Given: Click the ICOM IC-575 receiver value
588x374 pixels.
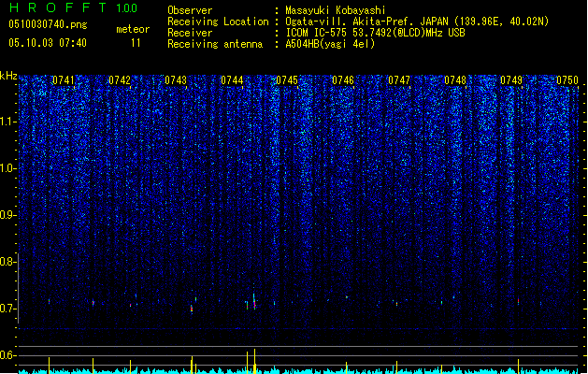Looking at the screenshot, I should [375, 33].
